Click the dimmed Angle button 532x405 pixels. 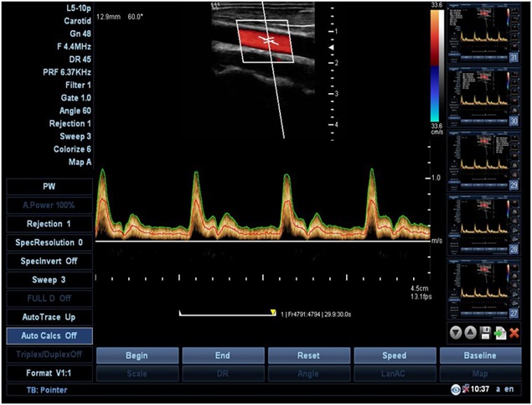(x=309, y=373)
